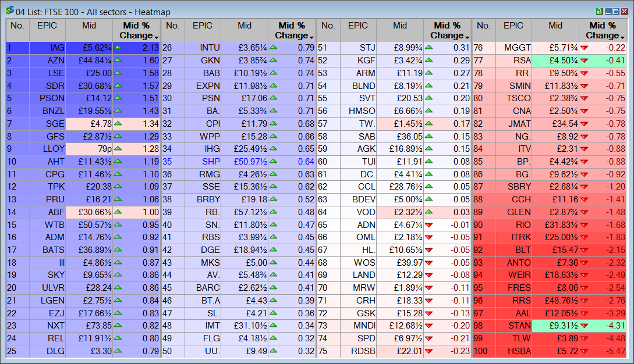Click the green-highlighted RSA price £4.50¼

click(x=555, y=60)
